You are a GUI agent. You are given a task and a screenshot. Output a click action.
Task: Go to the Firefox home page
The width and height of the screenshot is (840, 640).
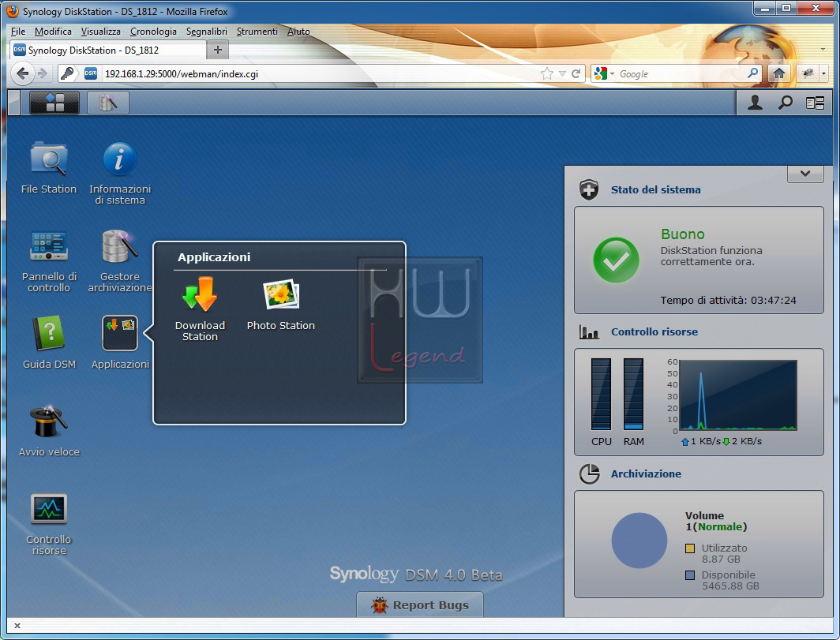coord(778,73)
